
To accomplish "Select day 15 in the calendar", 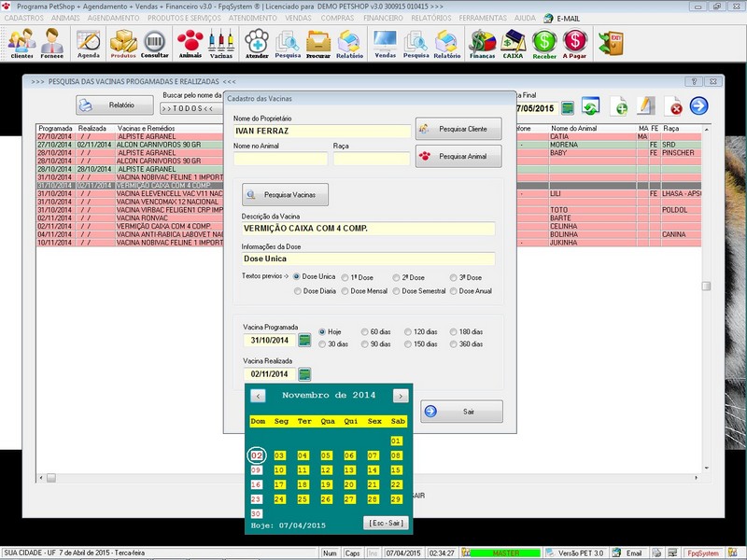I will (396, 470).
